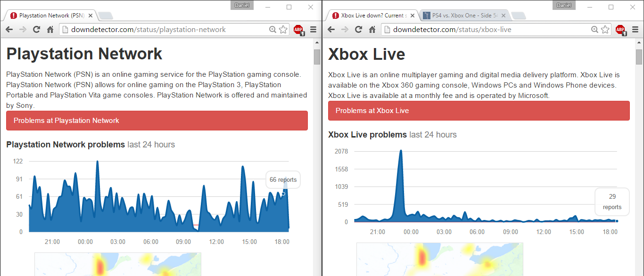644x276 pixels.
Task: Open a new tab in Xbox Live window
Action: pos(519,16)
